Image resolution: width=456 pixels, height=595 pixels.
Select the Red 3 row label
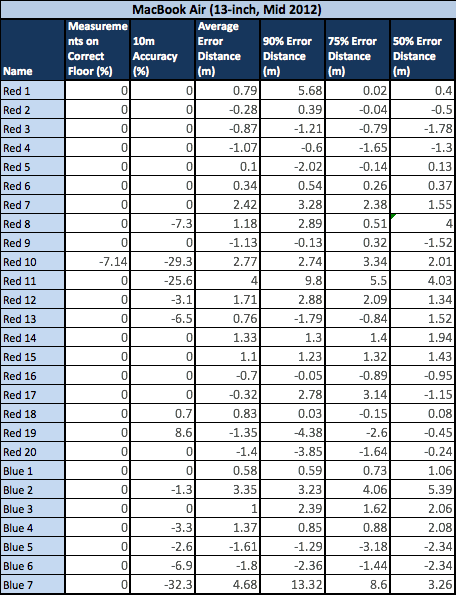(x=32, y=129)
